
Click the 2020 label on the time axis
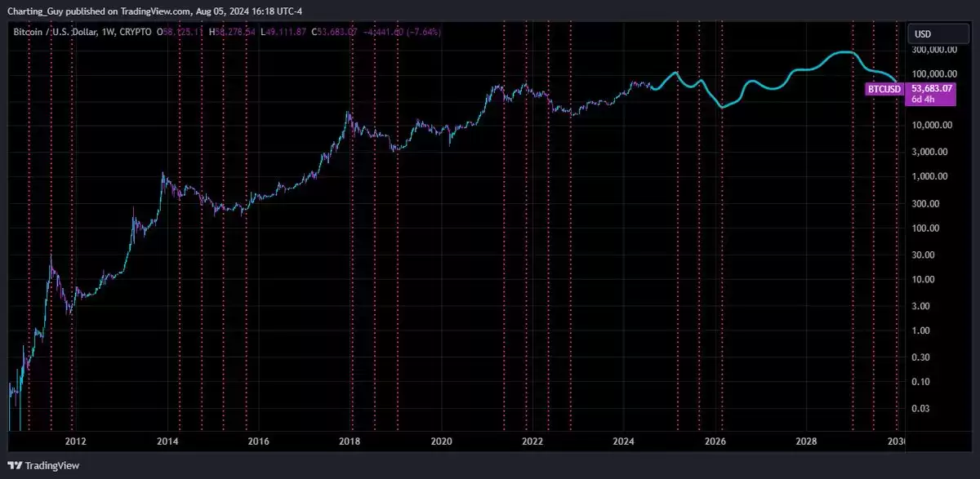[x=441, y=441]
